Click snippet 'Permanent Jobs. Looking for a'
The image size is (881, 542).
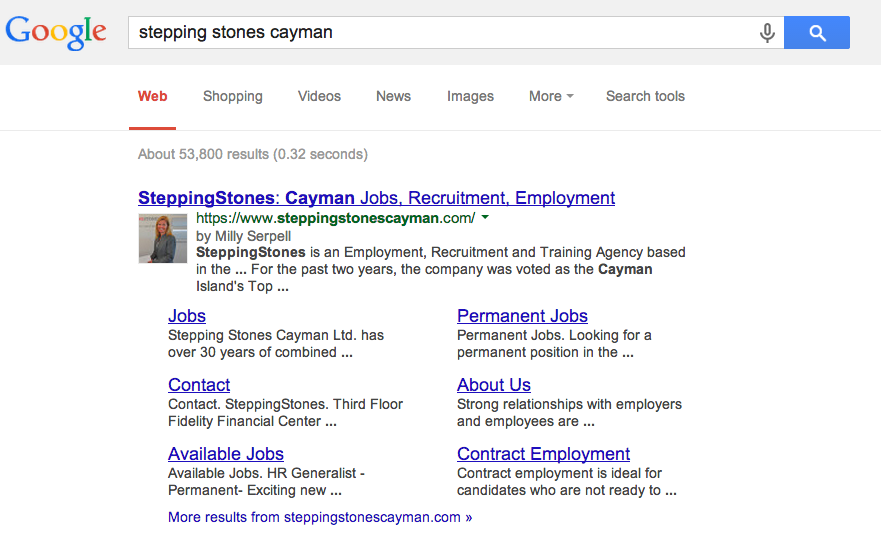coord(554,335)
